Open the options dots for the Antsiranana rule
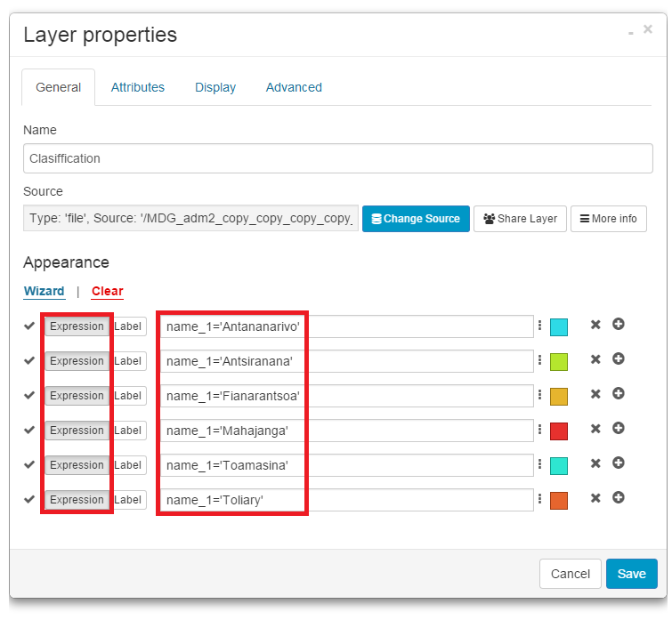This screenshot has height=620, width=672. tap(539, 360)
